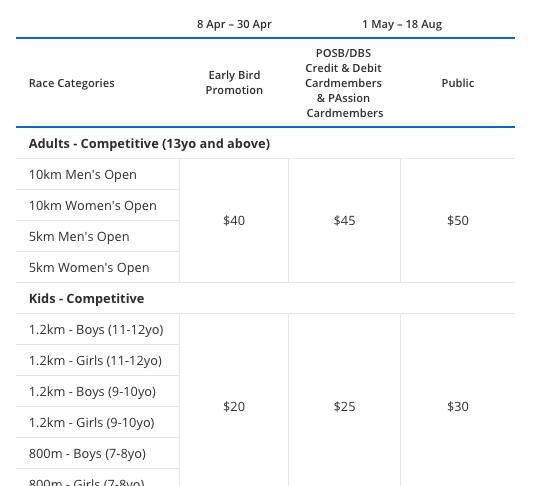Click the $40 early bird adult price

(x=234, y=221)
